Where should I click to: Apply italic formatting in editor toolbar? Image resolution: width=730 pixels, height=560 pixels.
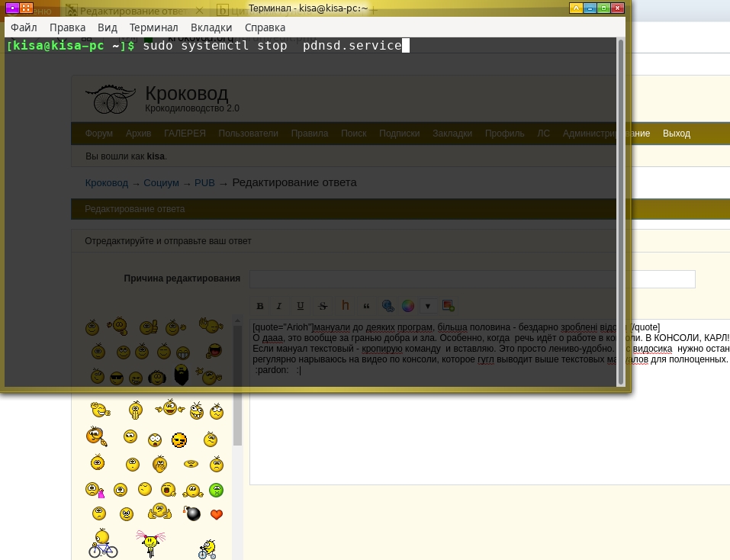[279, 306]
